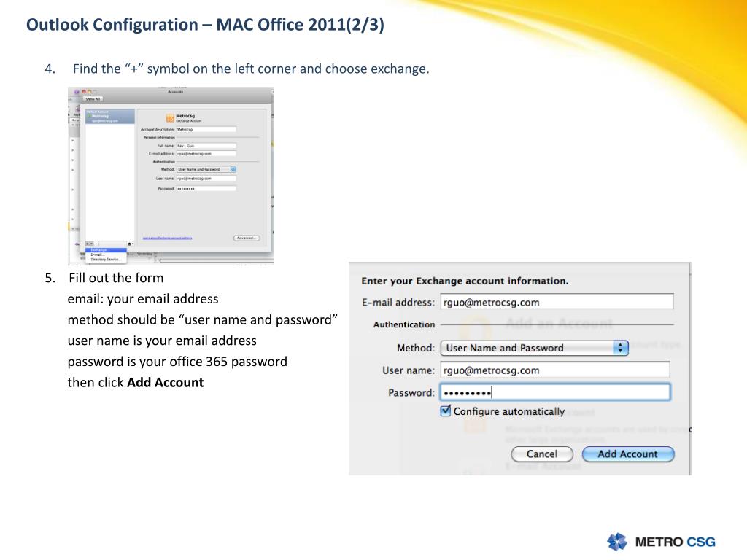Screen dimensions: 747x560
Task: Click the E-mail address field in Accounts window
Action: [x=206, y=153]
